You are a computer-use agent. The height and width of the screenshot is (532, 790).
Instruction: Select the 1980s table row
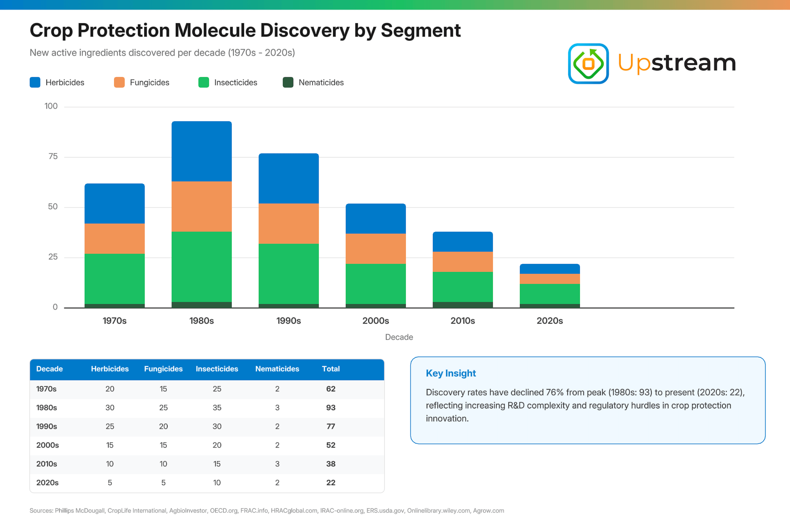(207, 408)
